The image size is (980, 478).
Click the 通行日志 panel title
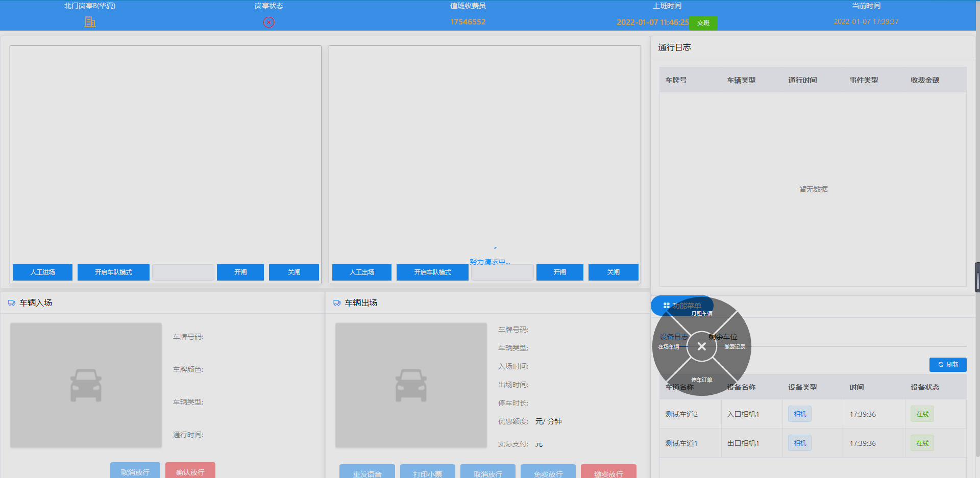674,47
